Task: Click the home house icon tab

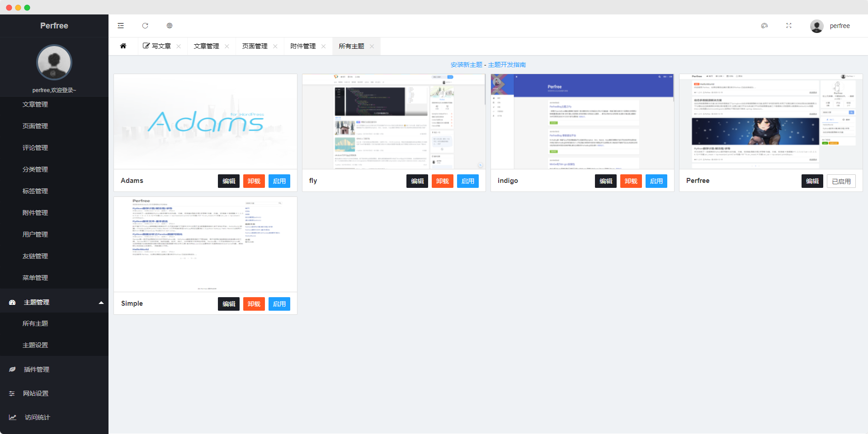Action: 123,46
